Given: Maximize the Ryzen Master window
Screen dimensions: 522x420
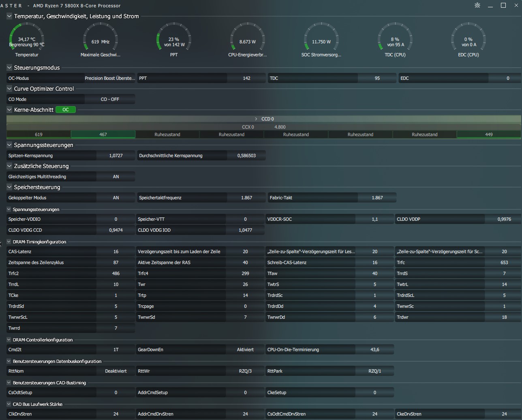Looking at the screenshot, I should pyautogui.click(x=503, y=5).
